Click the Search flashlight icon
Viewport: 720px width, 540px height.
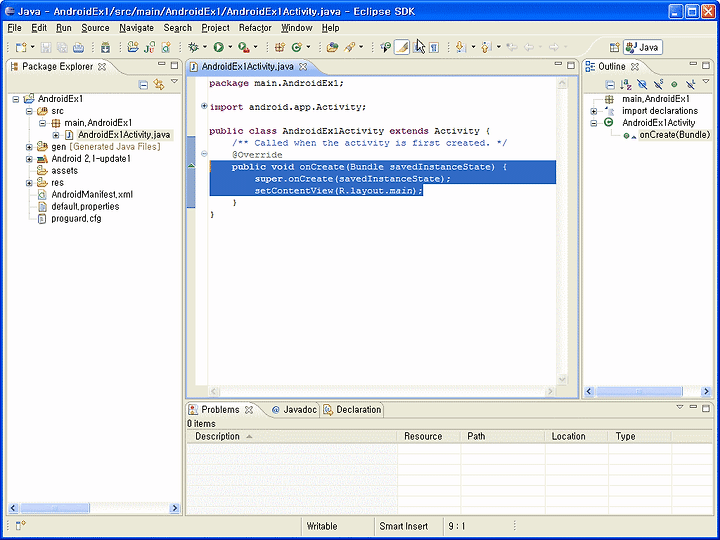click(x=349, y=47)
